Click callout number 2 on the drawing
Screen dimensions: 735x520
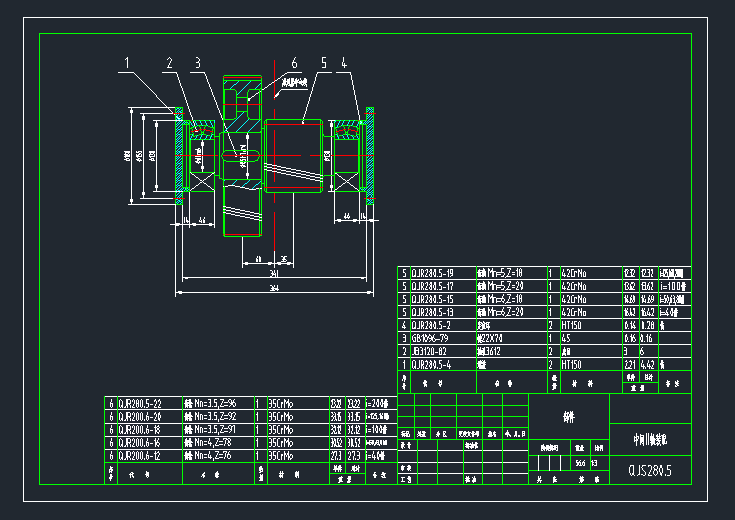coord(169,63)
